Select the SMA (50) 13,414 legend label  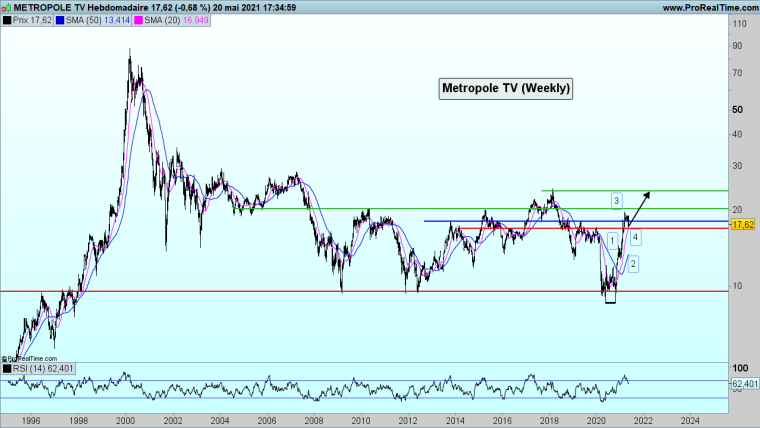click(98, 20)
